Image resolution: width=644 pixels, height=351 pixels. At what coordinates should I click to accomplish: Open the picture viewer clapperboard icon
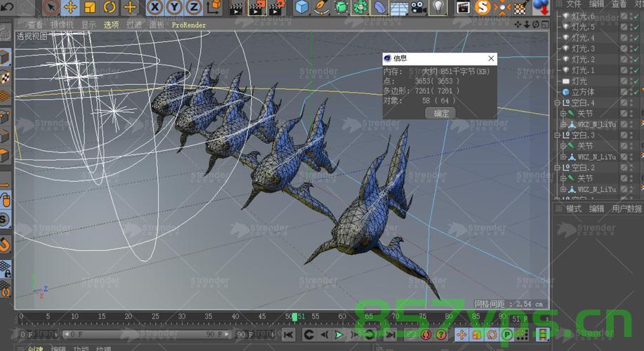point(463,8)
